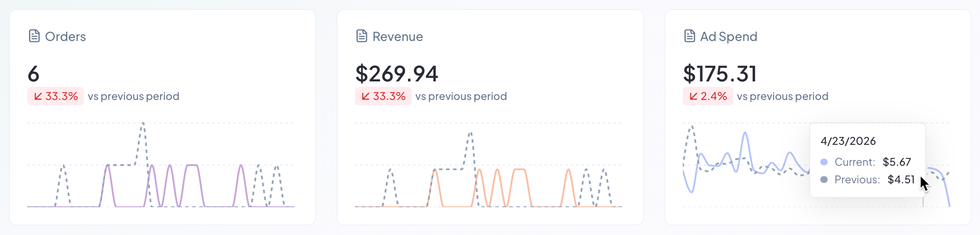Image resolution: width=980 pixels, height=235 pixels.
Task: Select the Orders card title
Action: tap(65, 37)
